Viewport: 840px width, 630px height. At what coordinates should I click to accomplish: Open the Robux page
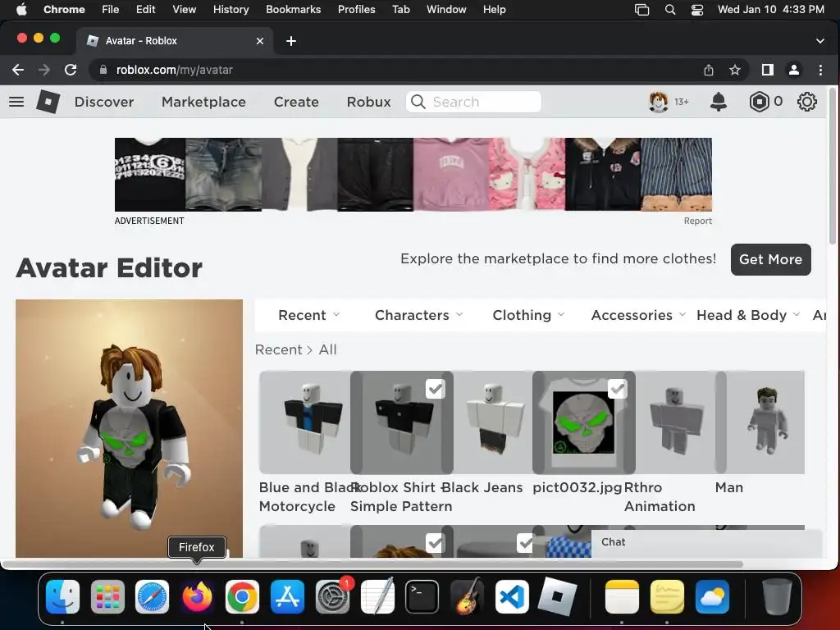coord(368,102)
